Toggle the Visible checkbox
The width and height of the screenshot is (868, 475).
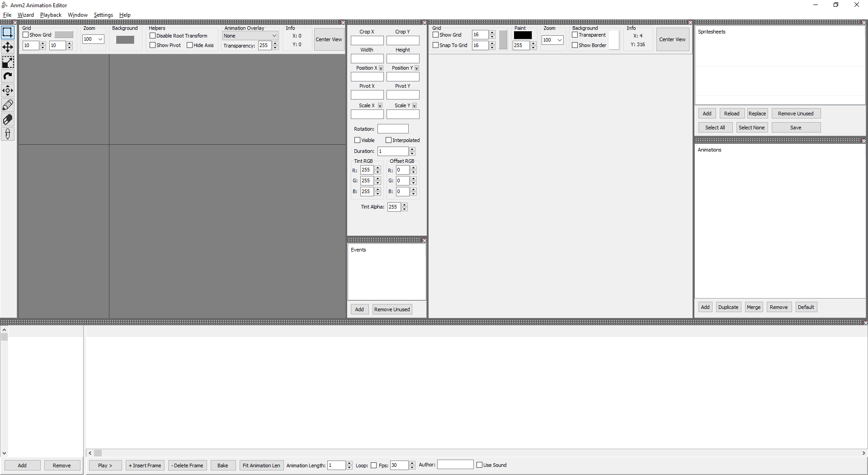pyautogui.click(x=358, y=140)
